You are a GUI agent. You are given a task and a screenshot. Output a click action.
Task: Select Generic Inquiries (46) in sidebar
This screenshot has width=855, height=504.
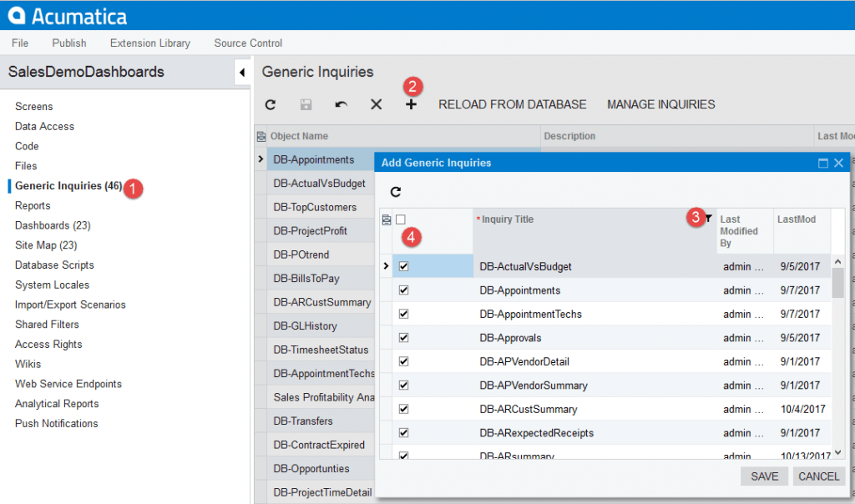(68, 186)
